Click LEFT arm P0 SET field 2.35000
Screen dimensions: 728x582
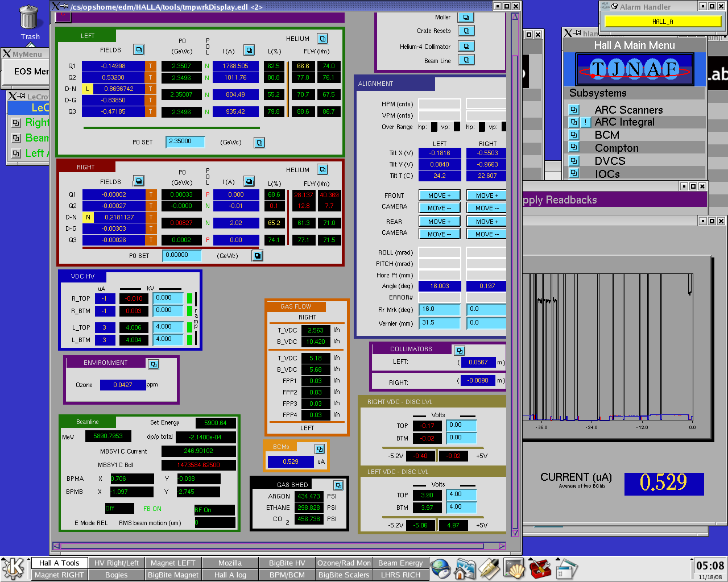(x=185, y=142)
